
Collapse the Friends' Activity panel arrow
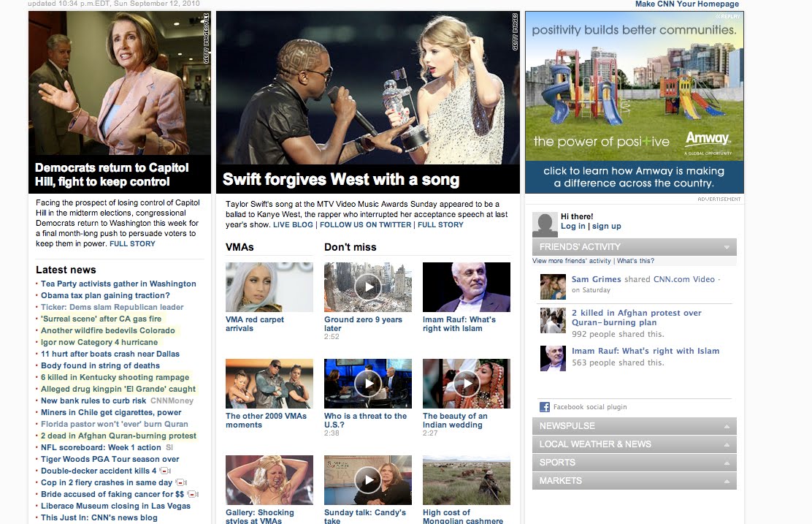tap(727, 247)
